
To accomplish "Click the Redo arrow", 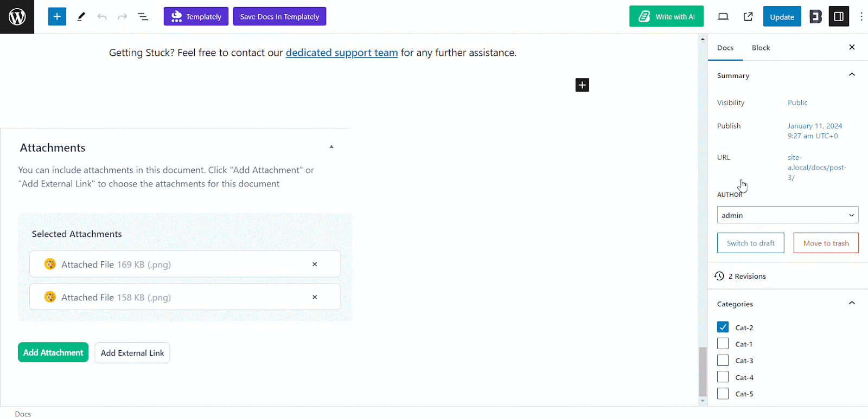I will 123,17.
